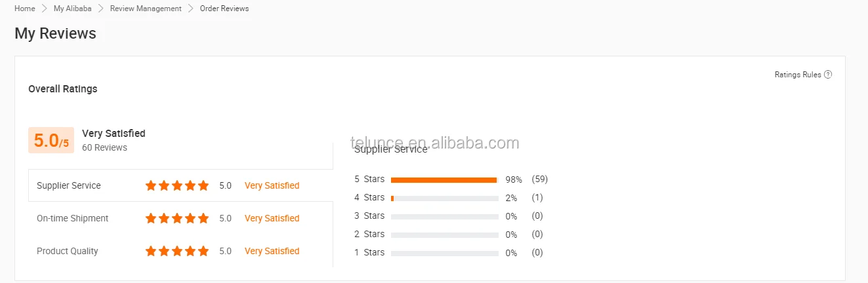Go to Home in breadcrumb

pos(25,9)
